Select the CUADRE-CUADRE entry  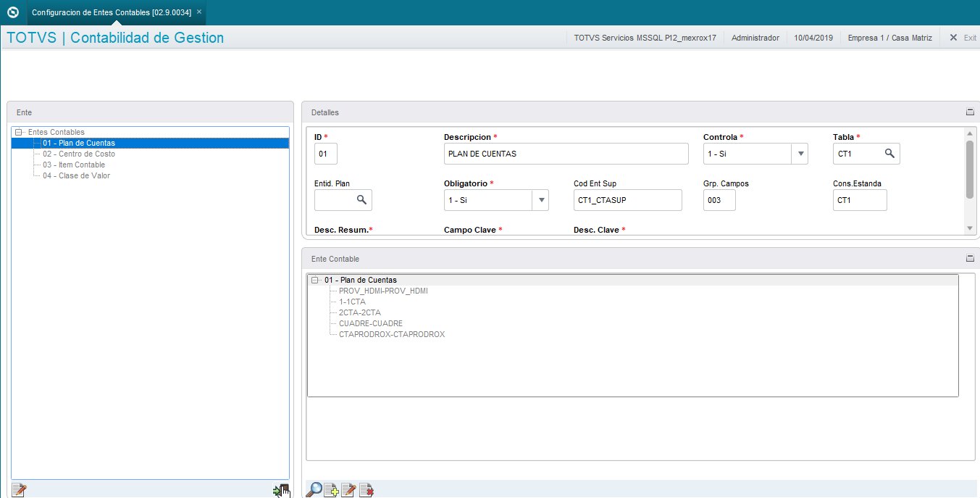coord(371,323)
